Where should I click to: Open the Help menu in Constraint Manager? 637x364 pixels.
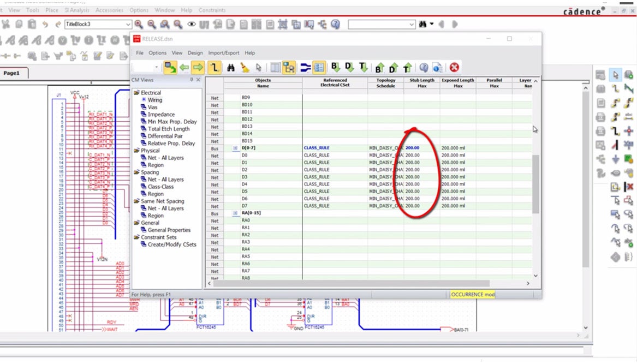(250, 53)
